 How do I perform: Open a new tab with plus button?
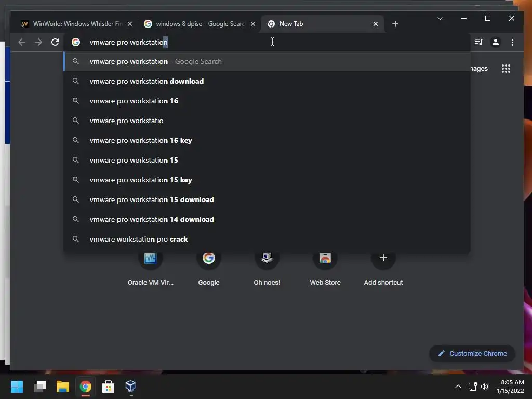point(395,24)
